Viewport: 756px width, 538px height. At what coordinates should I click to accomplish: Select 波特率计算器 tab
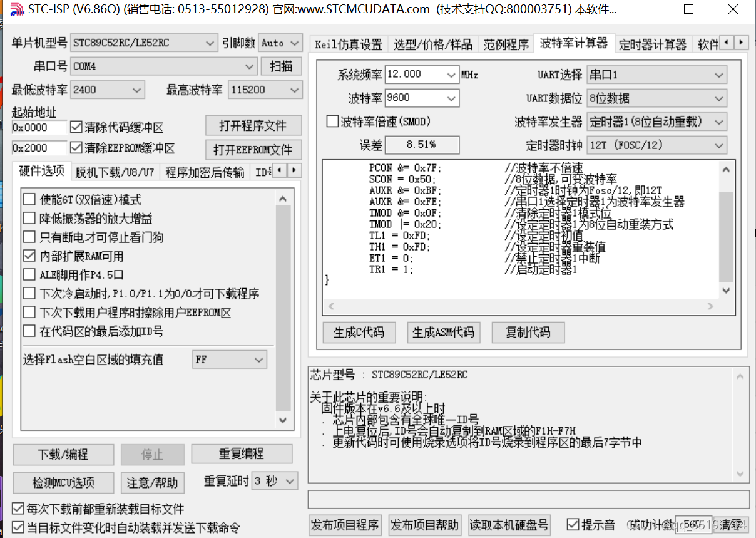[x=574, y=43]
